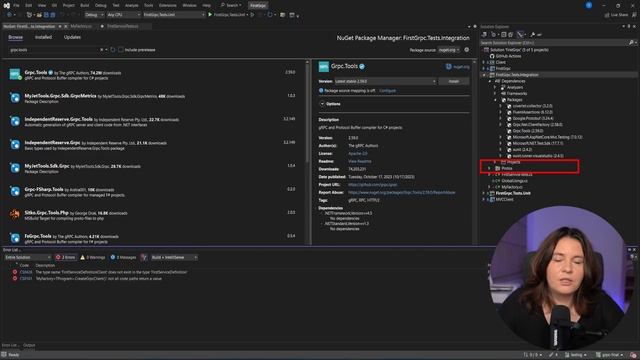Image resolution: width=640 pixels, height=360 pixels.
Task: Click the NuGet search input field
Action: (x=54, y=50)
